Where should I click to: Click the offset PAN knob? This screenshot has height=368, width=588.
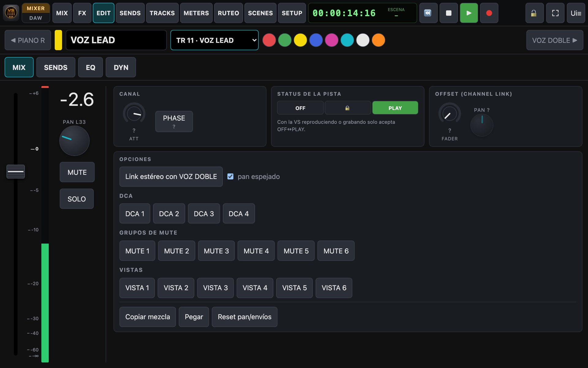[482, 125]
